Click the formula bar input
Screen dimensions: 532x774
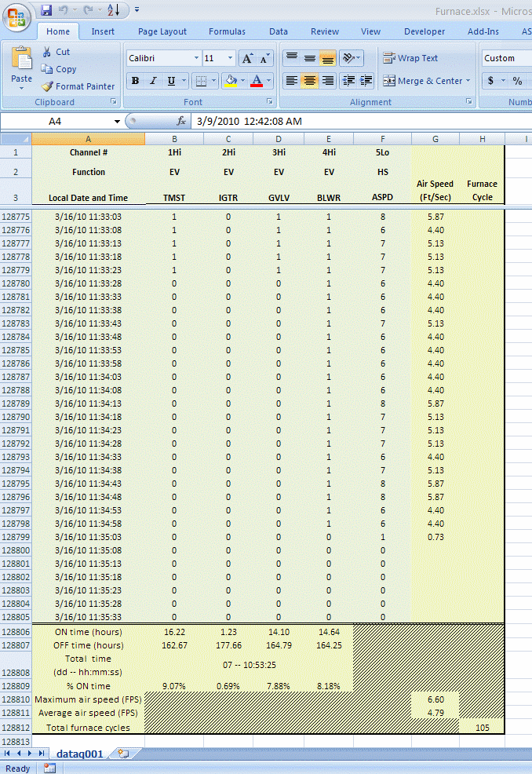(x=361, y=122)
